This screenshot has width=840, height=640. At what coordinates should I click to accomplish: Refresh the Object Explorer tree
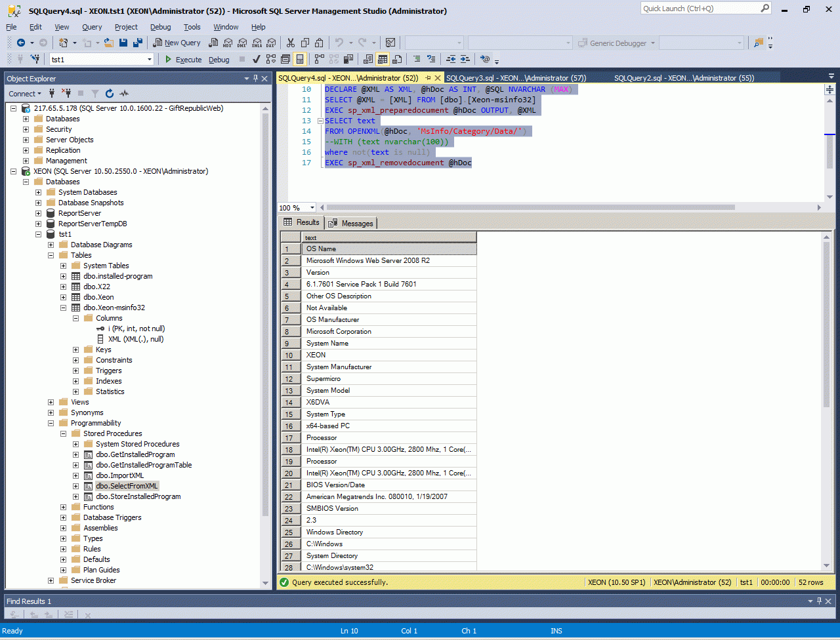110,93
